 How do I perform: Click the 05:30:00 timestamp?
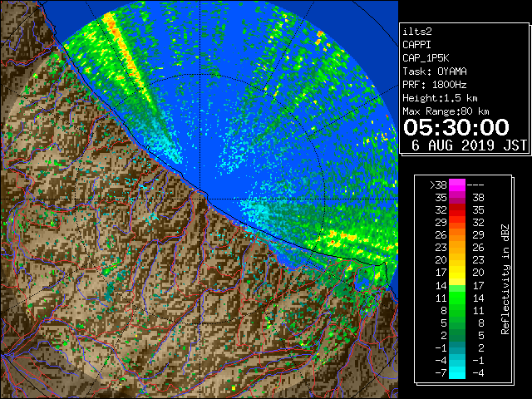[456, 127]
